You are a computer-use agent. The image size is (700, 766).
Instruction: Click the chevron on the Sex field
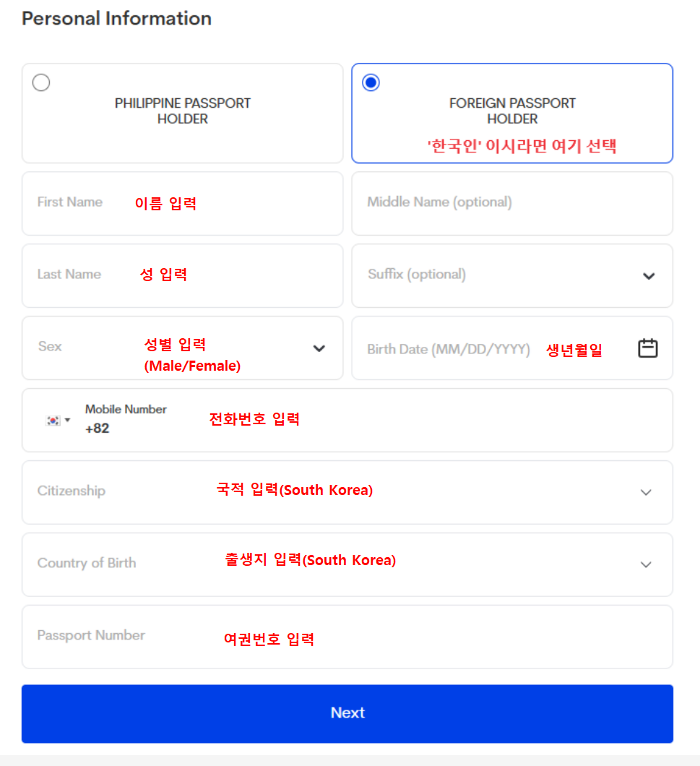[319, 348]
